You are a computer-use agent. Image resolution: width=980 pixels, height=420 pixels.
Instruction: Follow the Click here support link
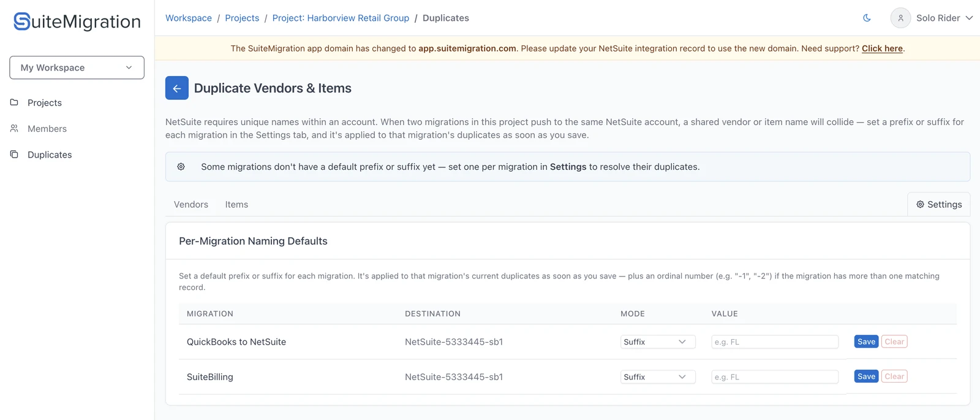[x=882, y=48]
